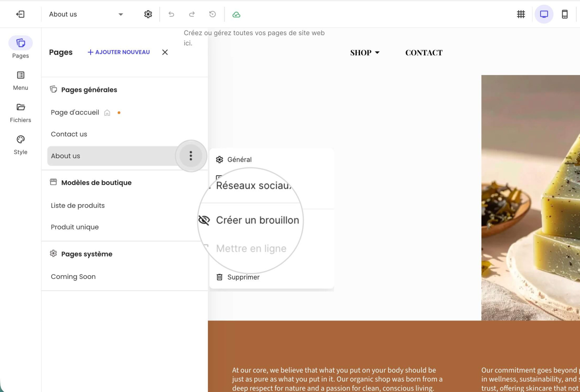The width and height of the screenshot is (580, 392).
Task: Click the Pages title in the panel header
Action: point(61,52)
